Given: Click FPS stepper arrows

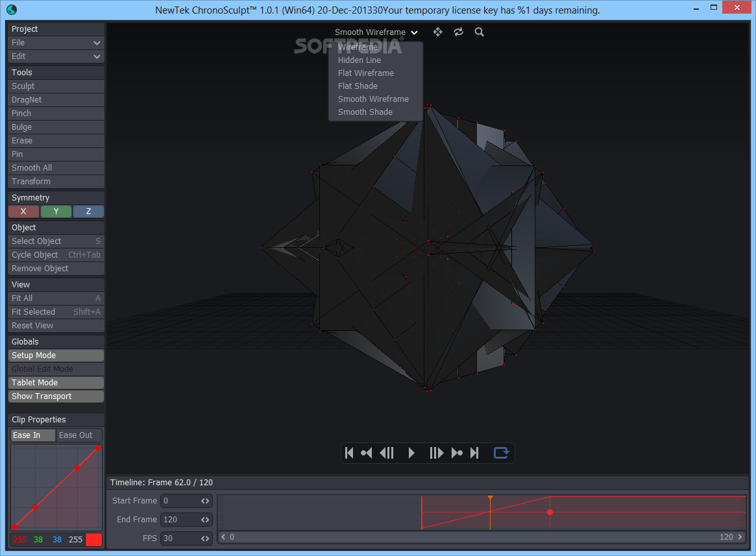Looking at the screenshot, I should click(x=205, y=538).
